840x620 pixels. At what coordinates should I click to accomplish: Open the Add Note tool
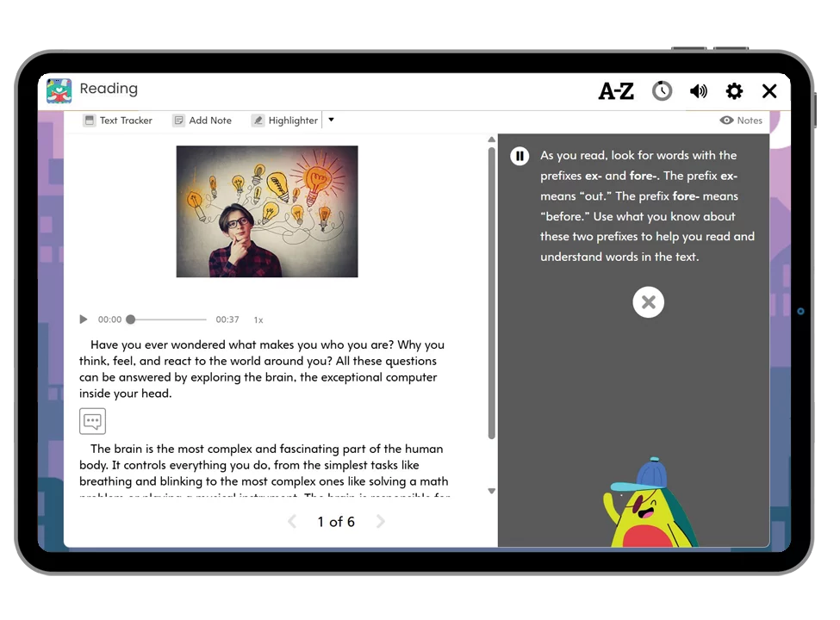pos(202,121)
